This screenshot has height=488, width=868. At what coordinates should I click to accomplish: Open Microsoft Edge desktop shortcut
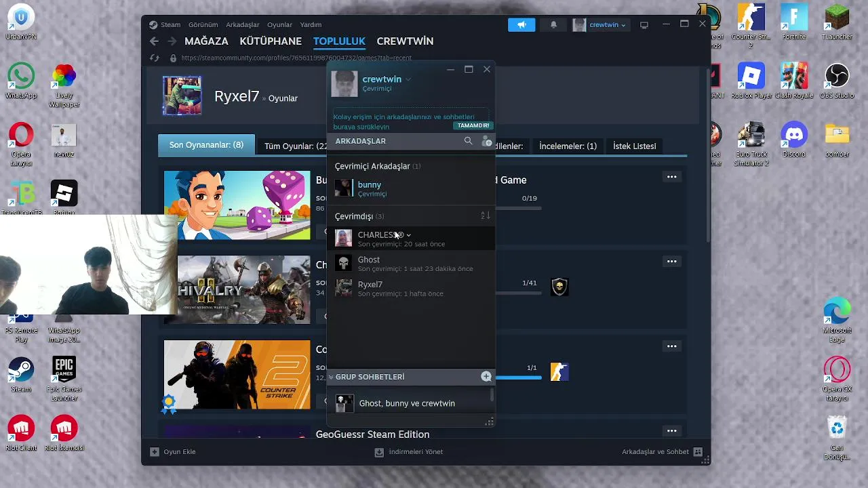(x=837, y=320)
